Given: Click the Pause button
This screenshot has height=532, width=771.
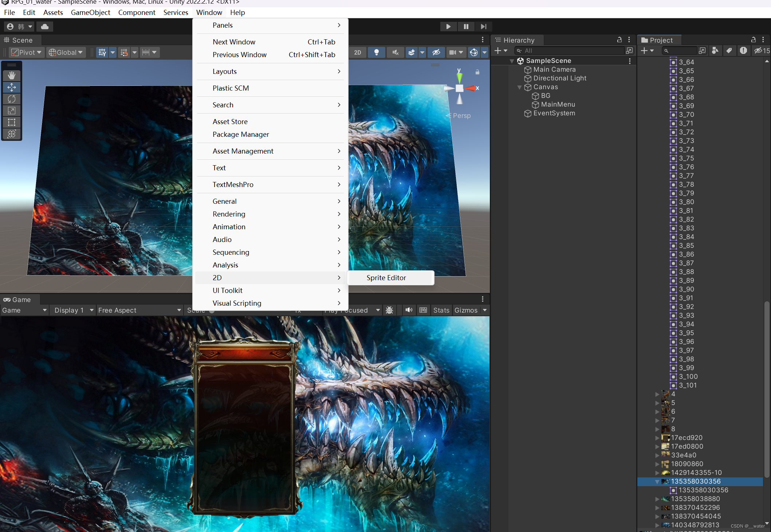Looking at the screenshot, I should (466, 27).
